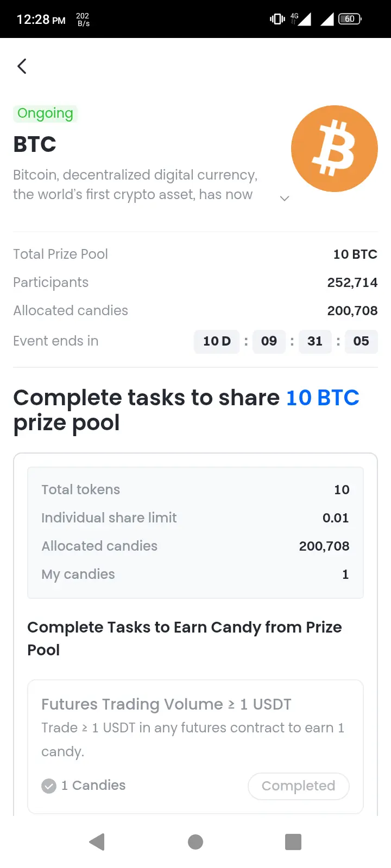This screenshot has height=868, width=391.
Task: Tap the Total Prize Pool row
Action: [195, 254]
